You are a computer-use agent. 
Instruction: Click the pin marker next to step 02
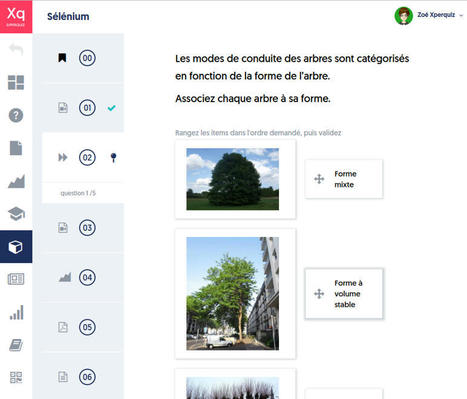pos(113,158)
